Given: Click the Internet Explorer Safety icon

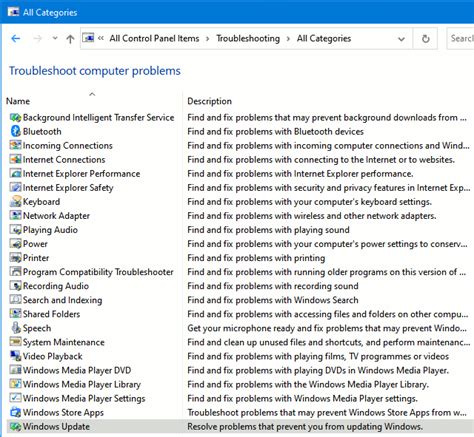Looking at the screenshot, I should click(x=15, y=187).
